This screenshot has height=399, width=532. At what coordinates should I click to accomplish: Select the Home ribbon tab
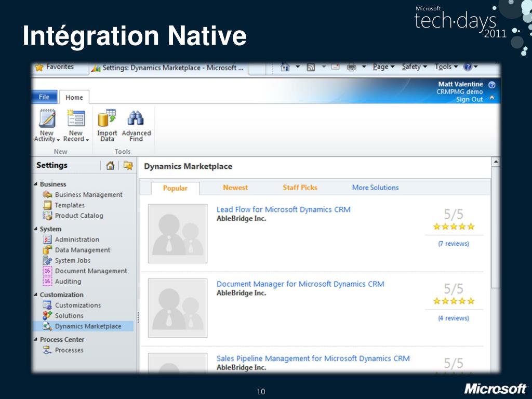click(x=74, y=97)
